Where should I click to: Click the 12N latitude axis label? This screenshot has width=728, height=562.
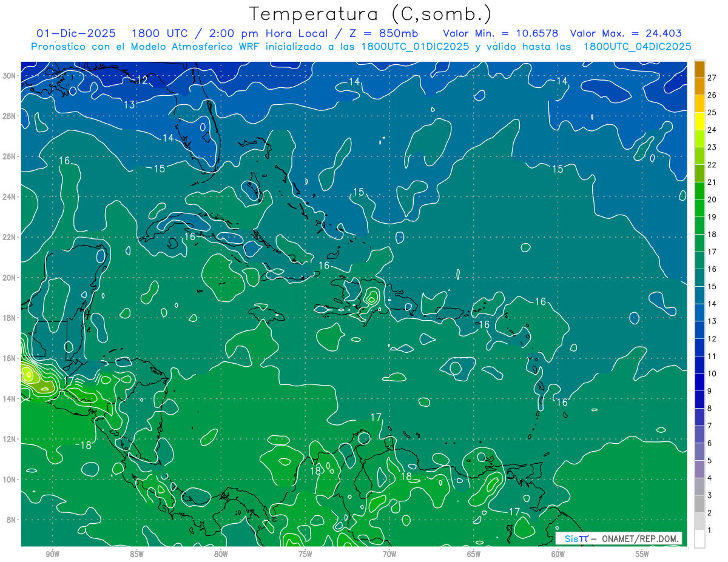[10, 439]
